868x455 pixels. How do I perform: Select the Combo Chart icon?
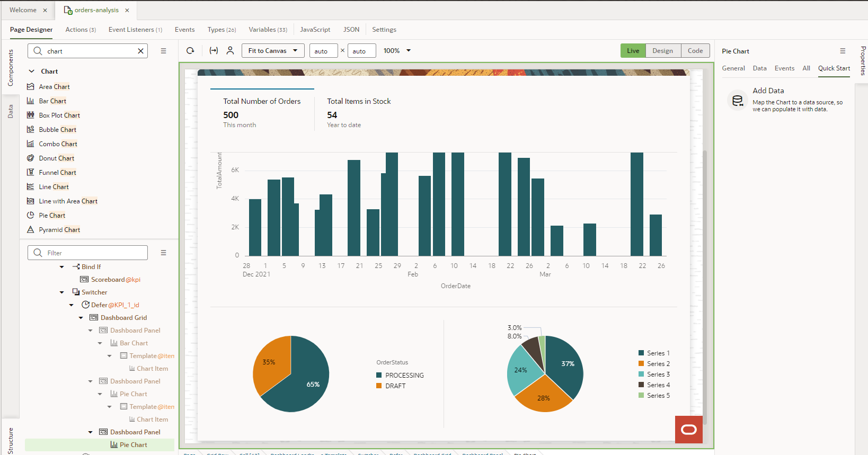31,144
